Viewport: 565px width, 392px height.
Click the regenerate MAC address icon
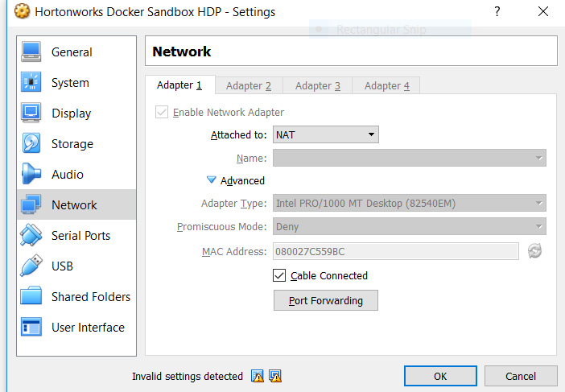(x=534, y=252)
